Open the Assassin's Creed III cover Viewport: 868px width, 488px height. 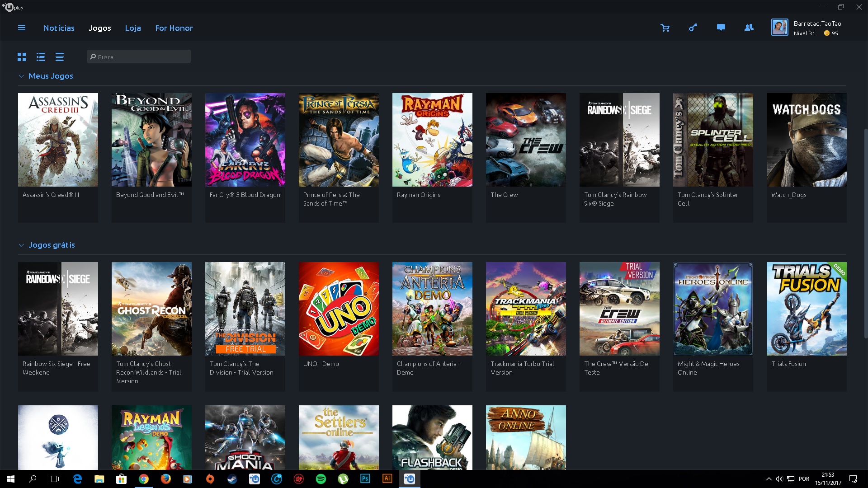point(58,140)
